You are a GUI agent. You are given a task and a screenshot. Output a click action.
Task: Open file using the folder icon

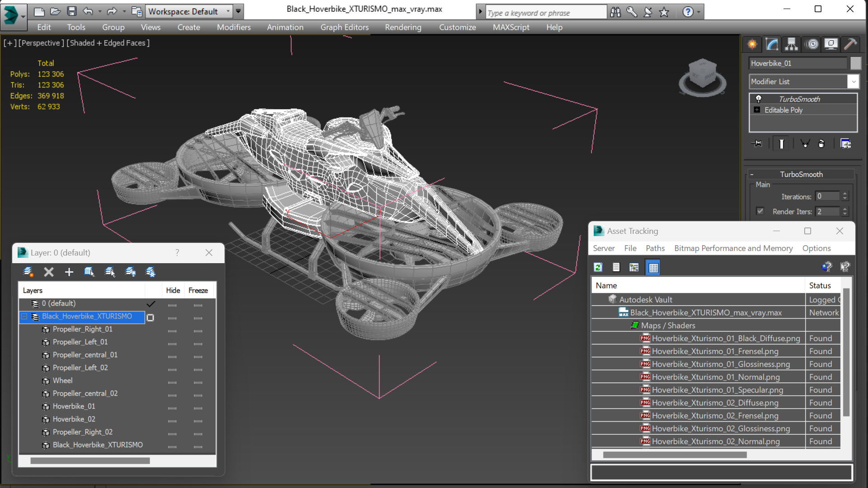55,11
